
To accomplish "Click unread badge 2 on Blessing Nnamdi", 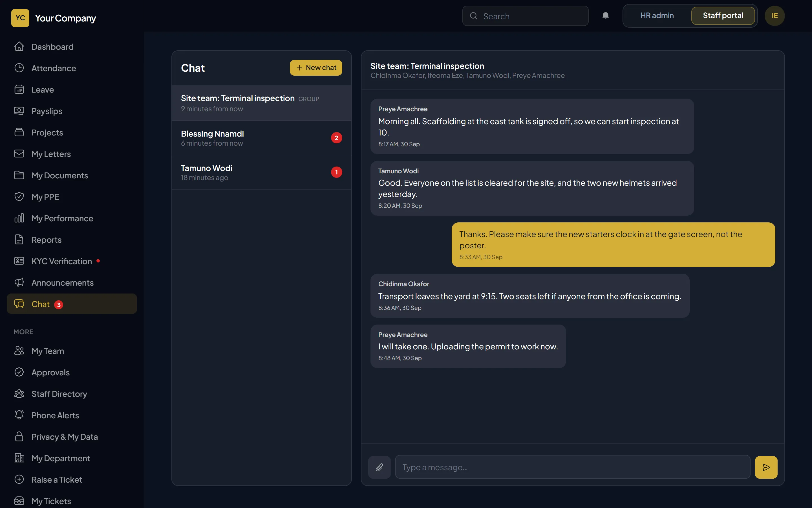I will [336, 138].
